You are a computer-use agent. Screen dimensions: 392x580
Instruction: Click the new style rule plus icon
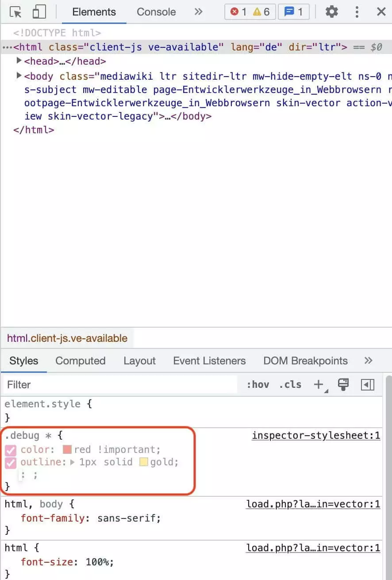click(x=319, y=385)
